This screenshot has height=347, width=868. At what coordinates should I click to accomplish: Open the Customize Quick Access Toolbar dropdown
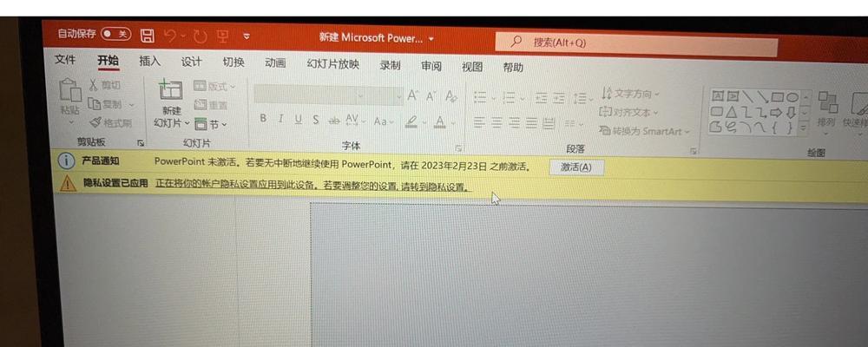point(247,37)
